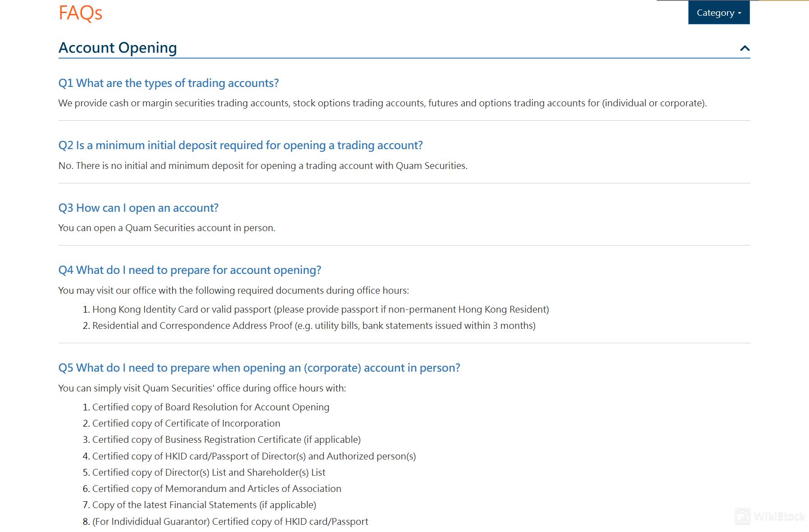Select Q5 corporate account opening question
Screen dimensions: 809x532
[259, 368]
